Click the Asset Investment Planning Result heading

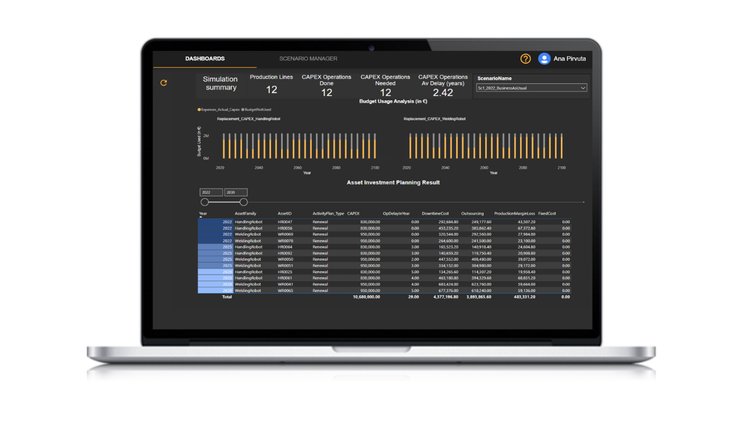coord(393,182)
